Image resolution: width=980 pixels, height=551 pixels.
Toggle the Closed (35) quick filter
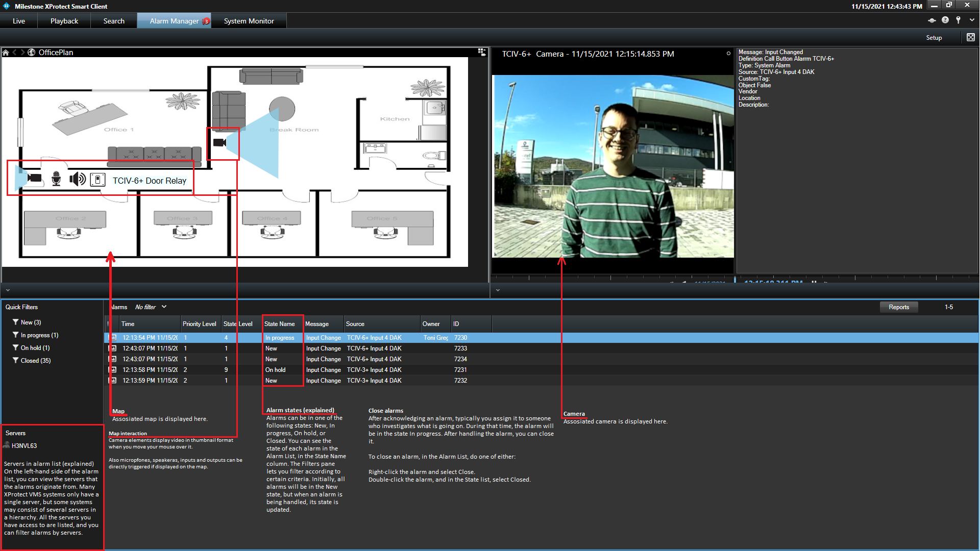tap(35, 361)
